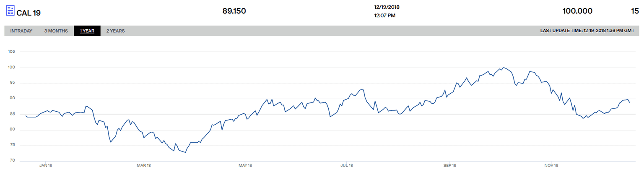Click the CAL 19 document icon
The image size is (644, 172).
(10, 10)
